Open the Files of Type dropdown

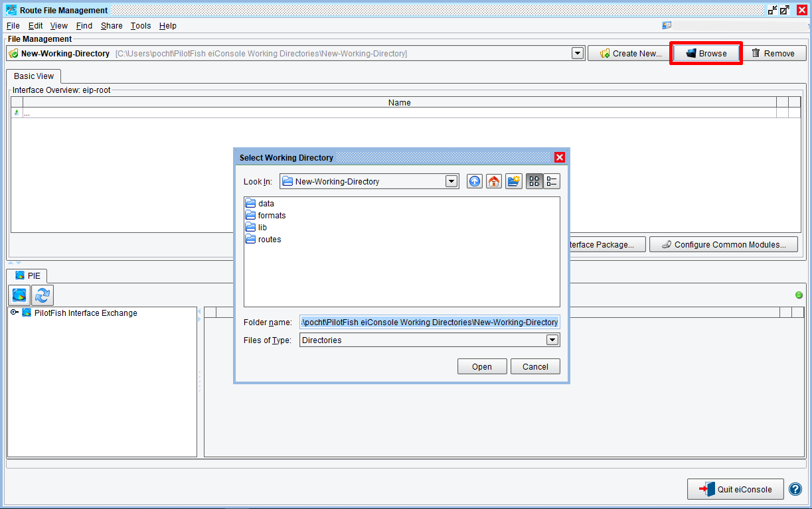coord(552,340)
